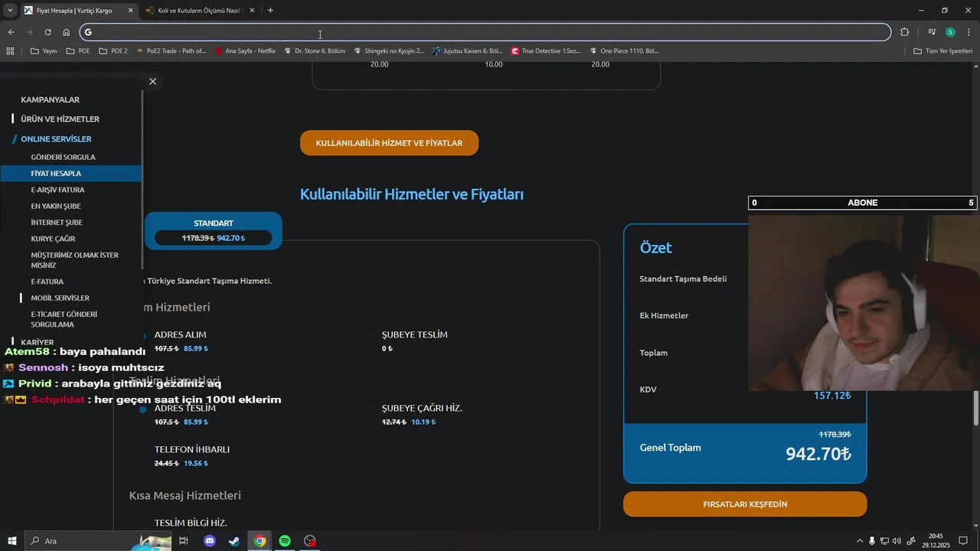Image resolution: width=980 pixels, height=551 pixels.
Task: Open the Windows notification center
Action: tap(963, 541)
